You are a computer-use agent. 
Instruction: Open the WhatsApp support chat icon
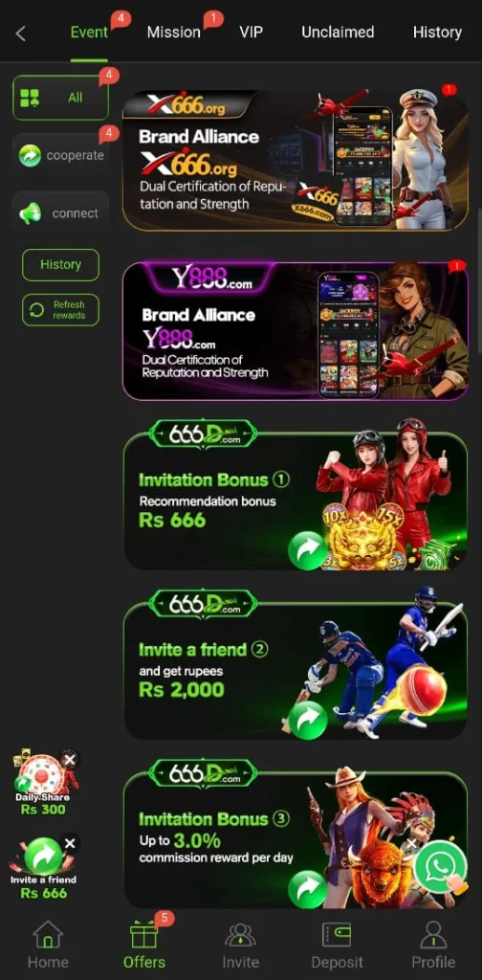pyautogui.click(x=442, y=867)
